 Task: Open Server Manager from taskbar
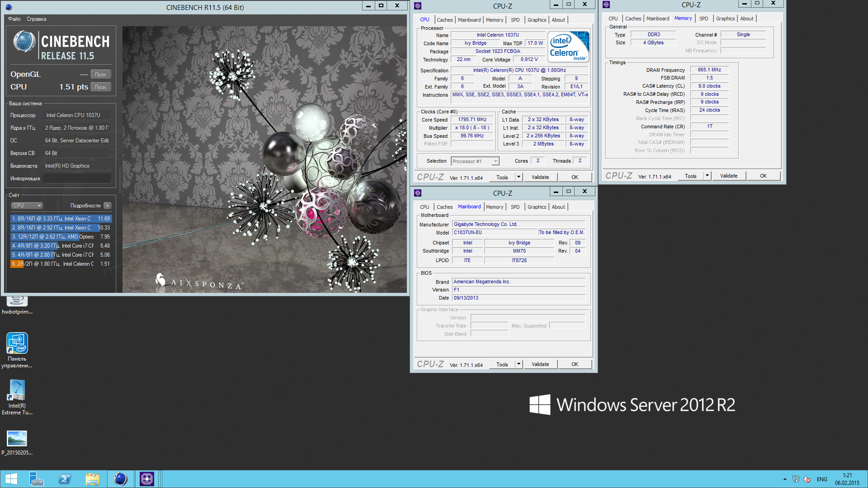tap(37, 479)
